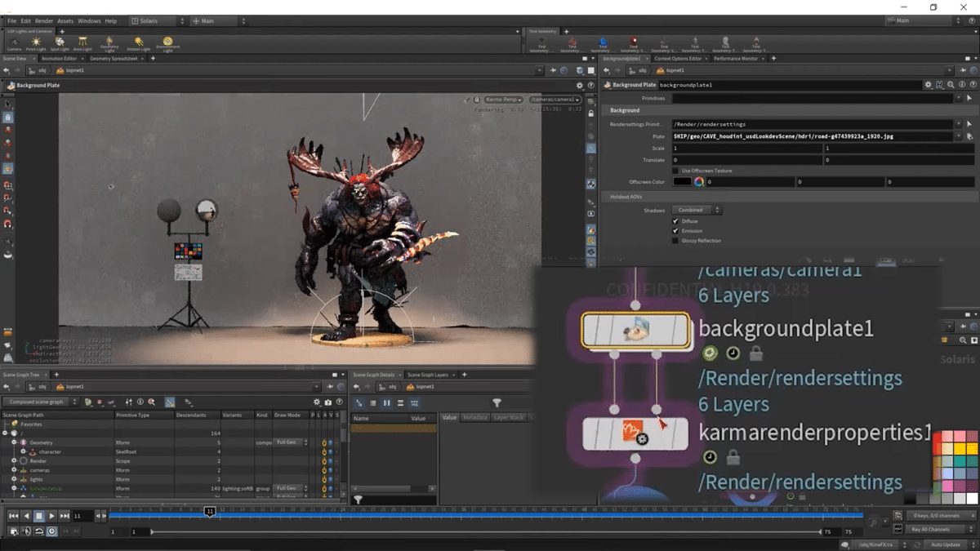Click the file chooser icon next to Plate
The width and height of the screenshot is (980, 551).
tap(969, 136)
